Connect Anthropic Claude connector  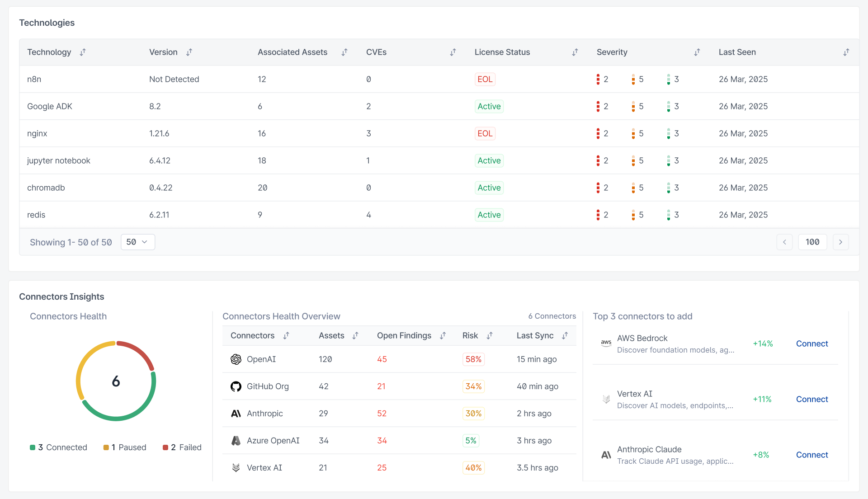pos(812,455)
